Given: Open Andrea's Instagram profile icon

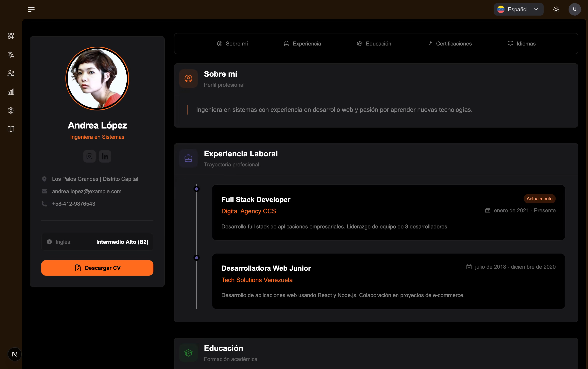Looking at the screenshot, I should [x=89, y=156].
